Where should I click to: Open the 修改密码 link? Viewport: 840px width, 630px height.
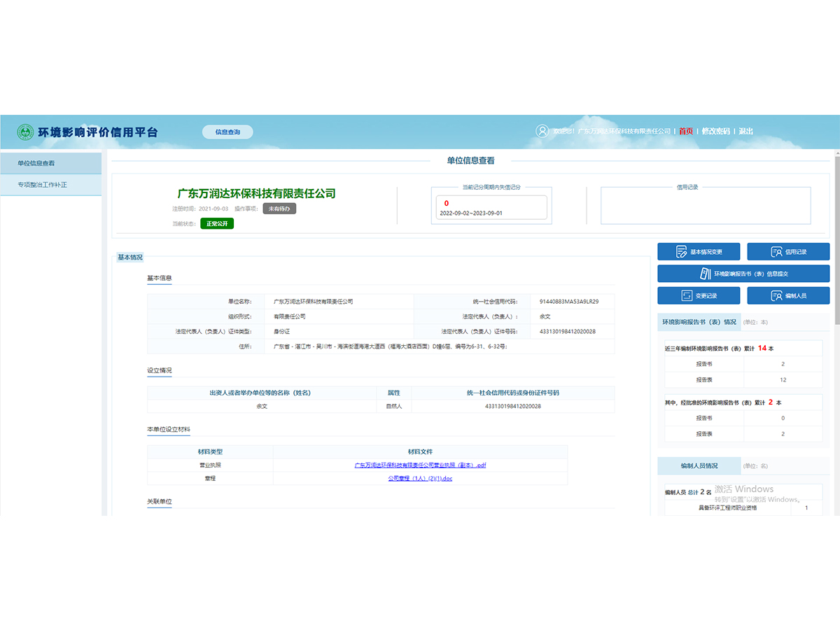pyautogui.click(x=715, y=131)
